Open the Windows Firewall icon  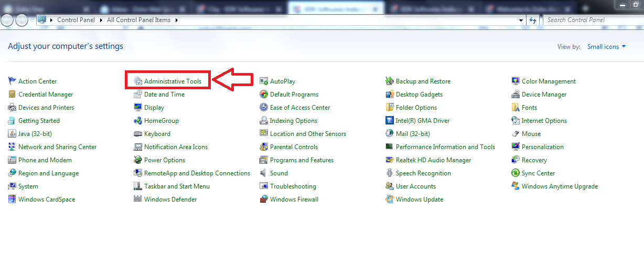point(264,199)
